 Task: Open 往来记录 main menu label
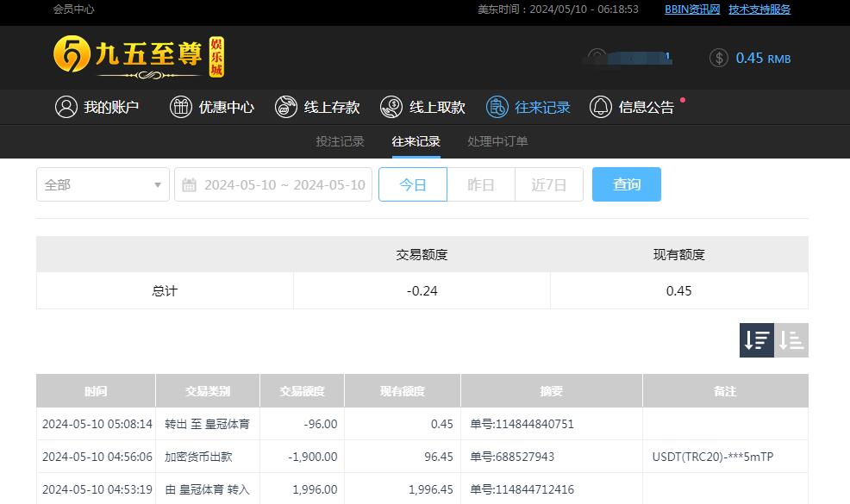pyautogui.click(x=542, y=108)
